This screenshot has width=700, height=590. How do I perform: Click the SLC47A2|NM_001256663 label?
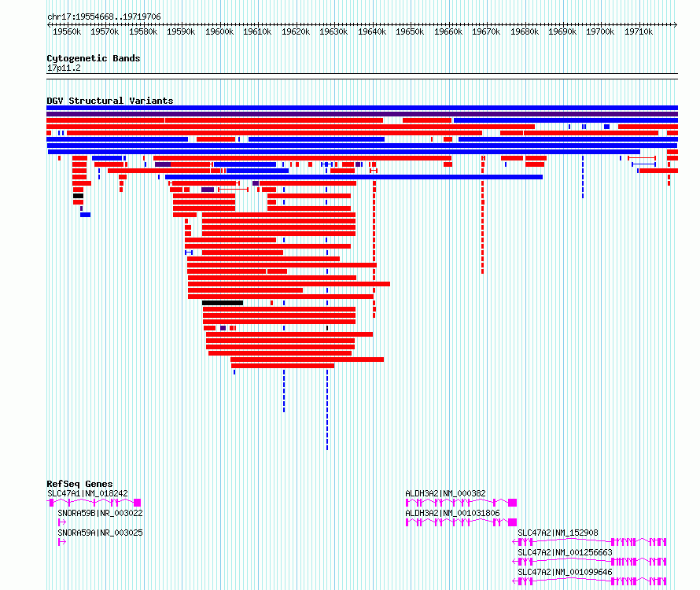click(566, 552)
